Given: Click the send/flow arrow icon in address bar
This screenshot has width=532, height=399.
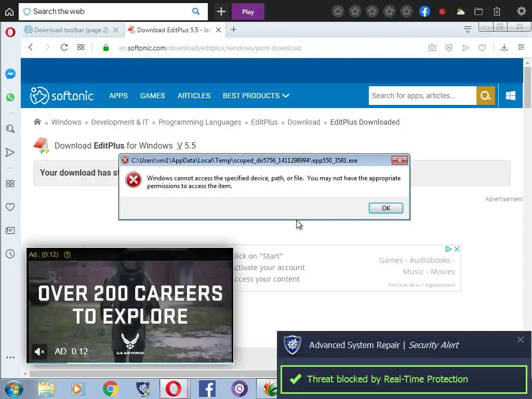Looking at the screenshot, I should pos(465,48).
